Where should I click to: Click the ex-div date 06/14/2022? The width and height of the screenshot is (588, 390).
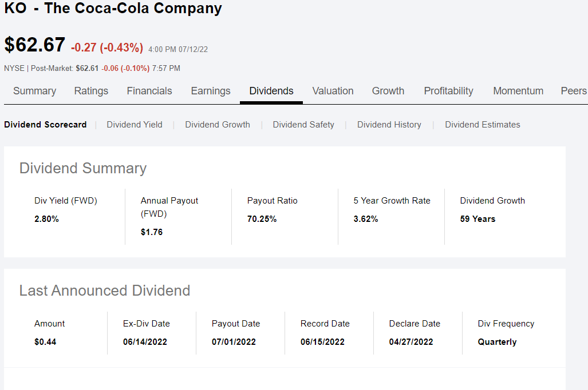coord(145,341)
